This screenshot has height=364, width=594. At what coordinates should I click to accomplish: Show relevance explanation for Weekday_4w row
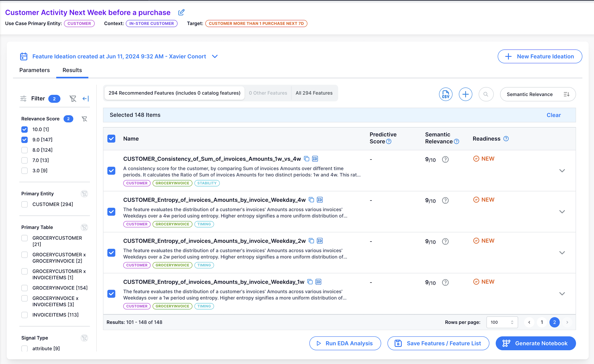pyautogui.click(x=445, y=200)
